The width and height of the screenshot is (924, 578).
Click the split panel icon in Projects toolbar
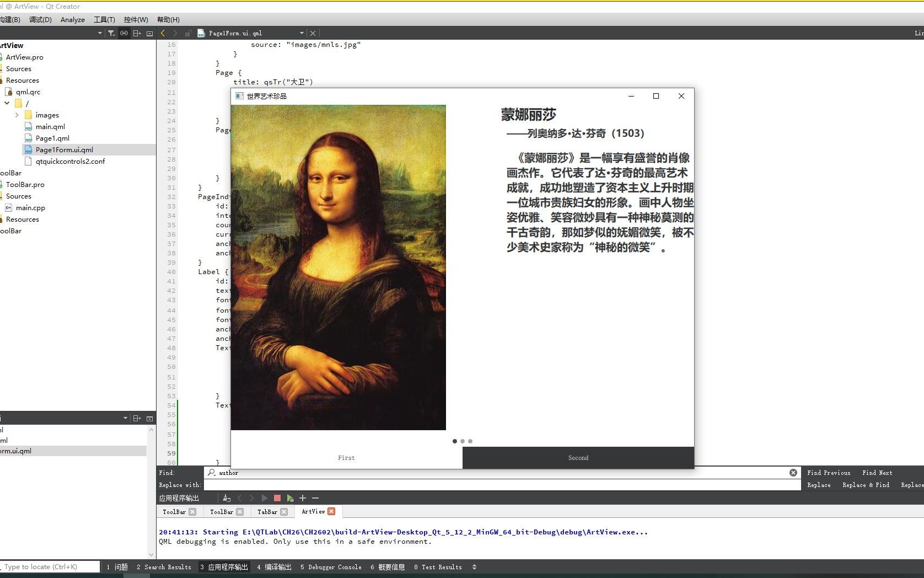137,33
